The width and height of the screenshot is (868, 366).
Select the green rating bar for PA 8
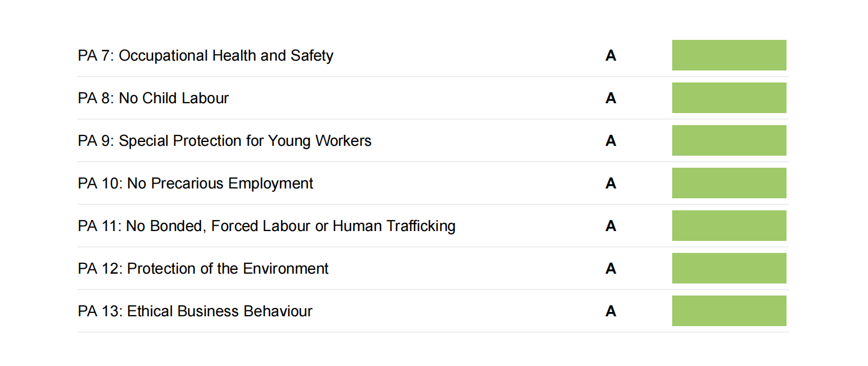[x=729, y=98]
